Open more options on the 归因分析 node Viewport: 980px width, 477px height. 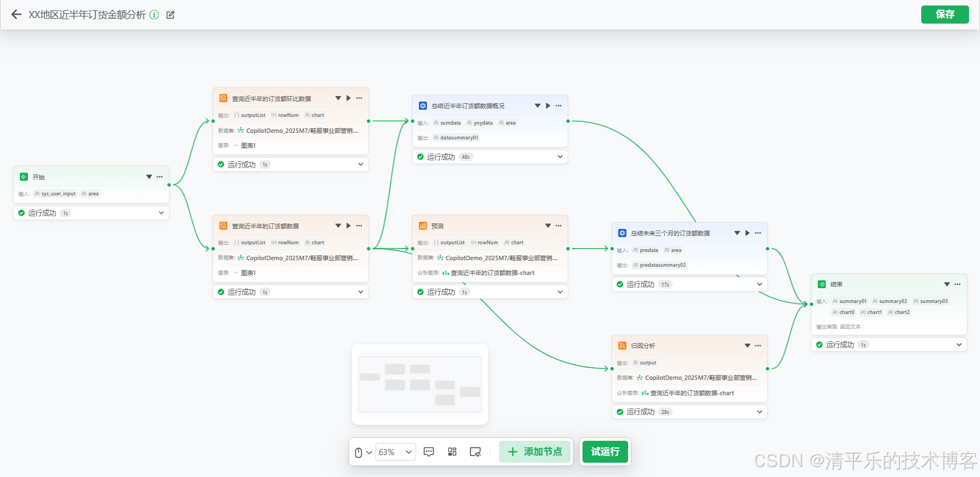(x=758, y=345)
